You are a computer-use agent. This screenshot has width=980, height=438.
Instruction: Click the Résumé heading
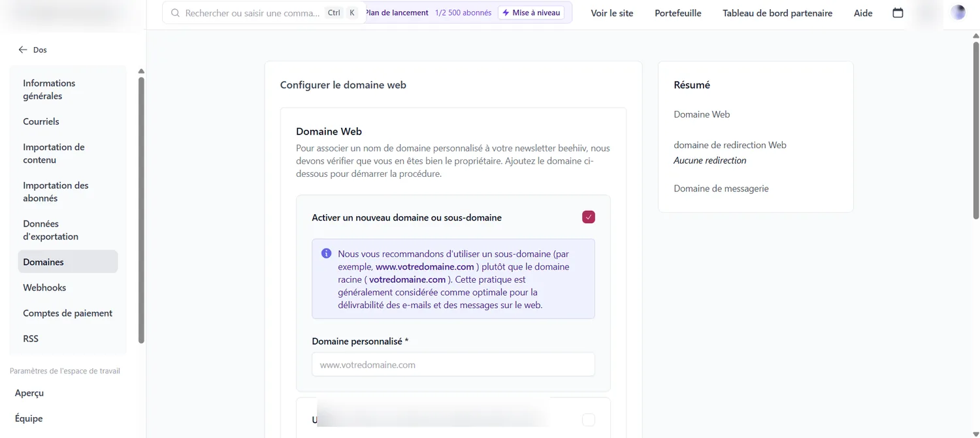point(692,85)
